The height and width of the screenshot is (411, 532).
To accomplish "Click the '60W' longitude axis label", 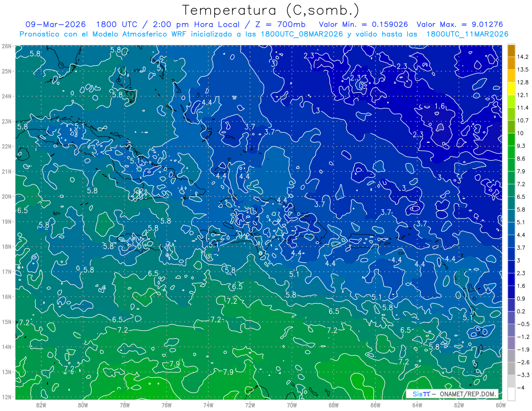I will (x=501, y=405).
